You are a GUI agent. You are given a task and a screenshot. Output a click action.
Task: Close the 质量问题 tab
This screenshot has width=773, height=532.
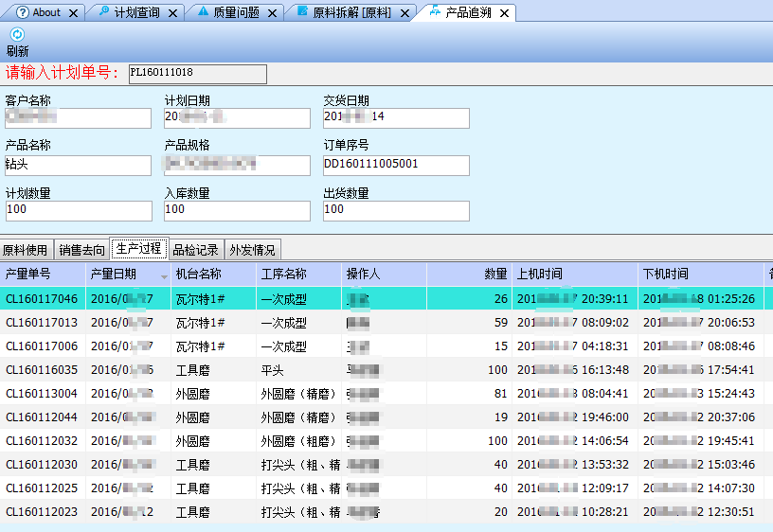point(271,13)
